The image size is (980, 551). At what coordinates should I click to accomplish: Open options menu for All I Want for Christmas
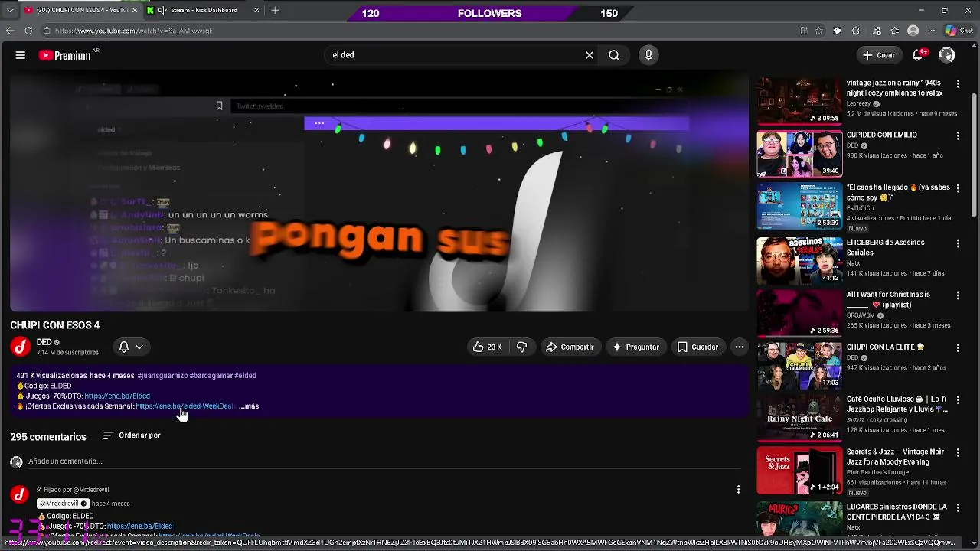(x=958, y=295)
